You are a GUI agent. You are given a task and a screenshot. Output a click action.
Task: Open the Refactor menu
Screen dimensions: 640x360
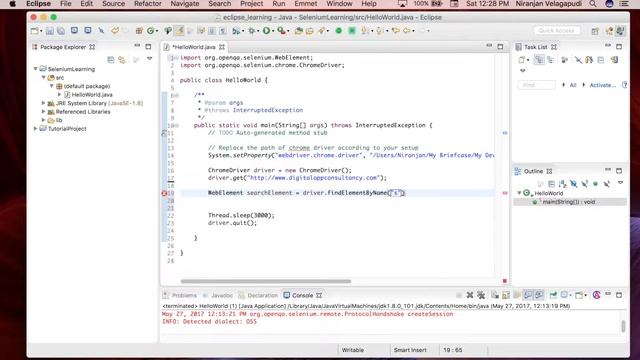coord(148,4)
